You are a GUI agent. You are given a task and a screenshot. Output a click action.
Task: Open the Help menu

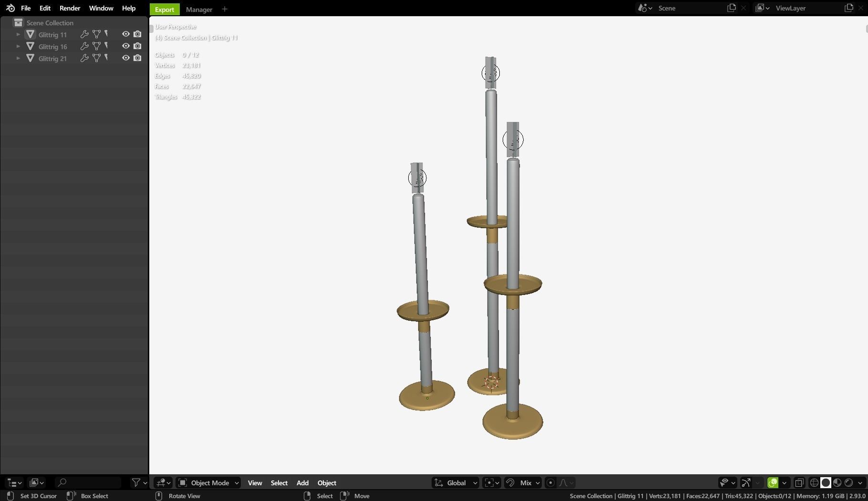[x=129, y=8]
